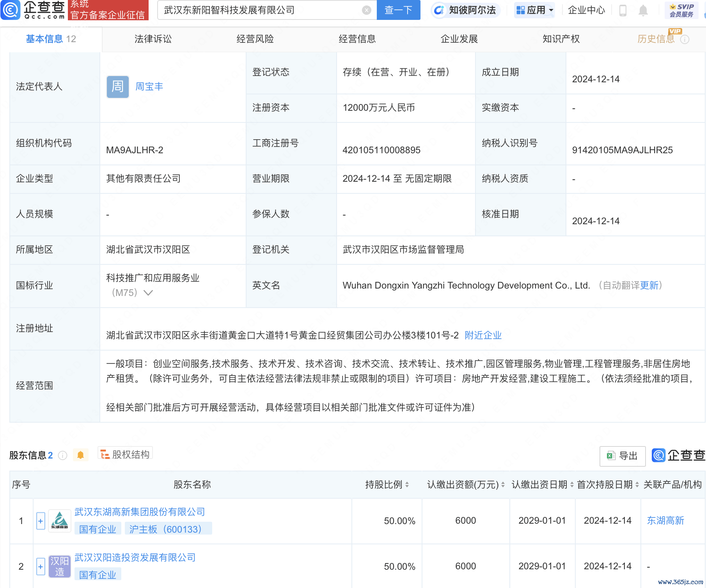706x588 pixels.
Task: Click the info icon beside 历史信息
Action: pos(685,39)
